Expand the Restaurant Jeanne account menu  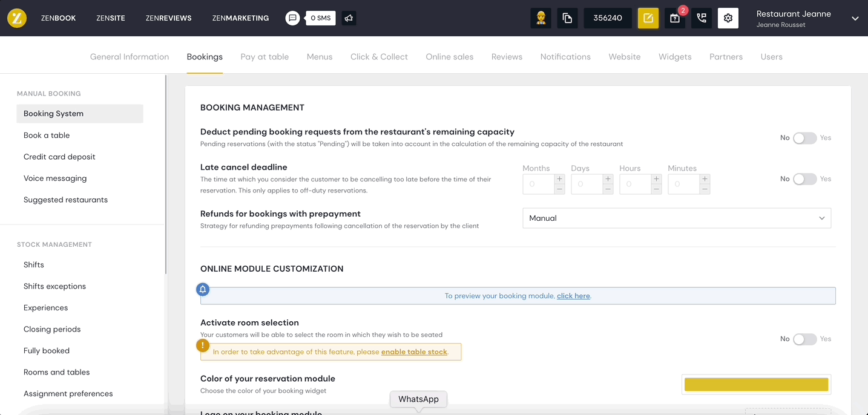[855, 18]
